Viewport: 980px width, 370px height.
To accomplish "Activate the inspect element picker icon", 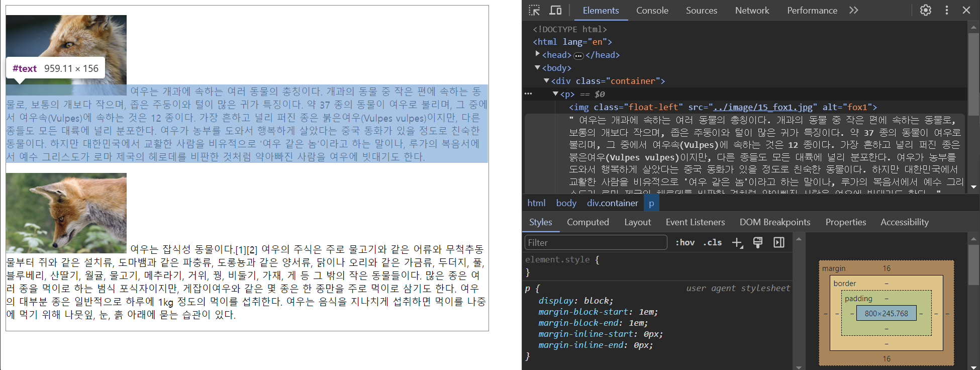I will pos(534,10).
